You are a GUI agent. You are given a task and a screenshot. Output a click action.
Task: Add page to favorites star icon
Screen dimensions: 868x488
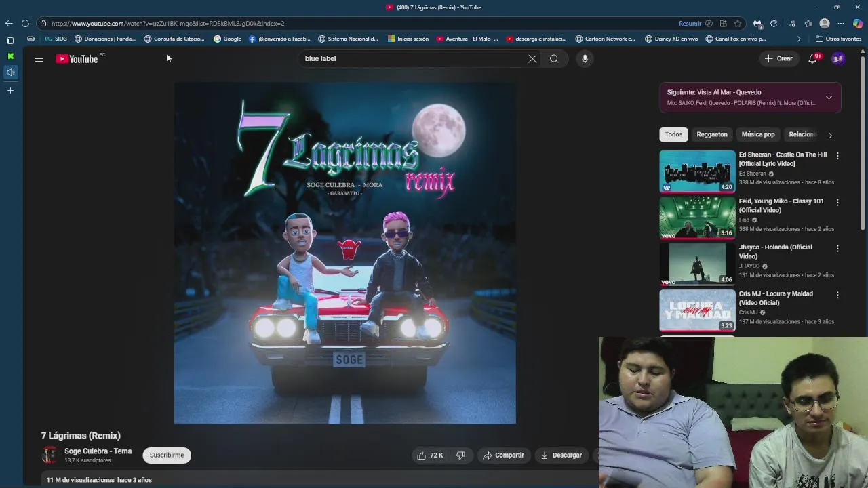coord(738,24)
